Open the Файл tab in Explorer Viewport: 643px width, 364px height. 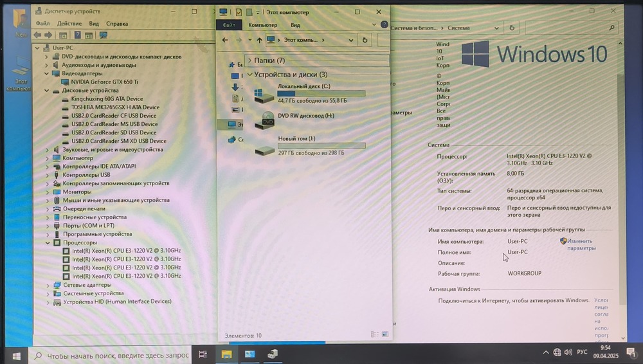tap(228, 25)
